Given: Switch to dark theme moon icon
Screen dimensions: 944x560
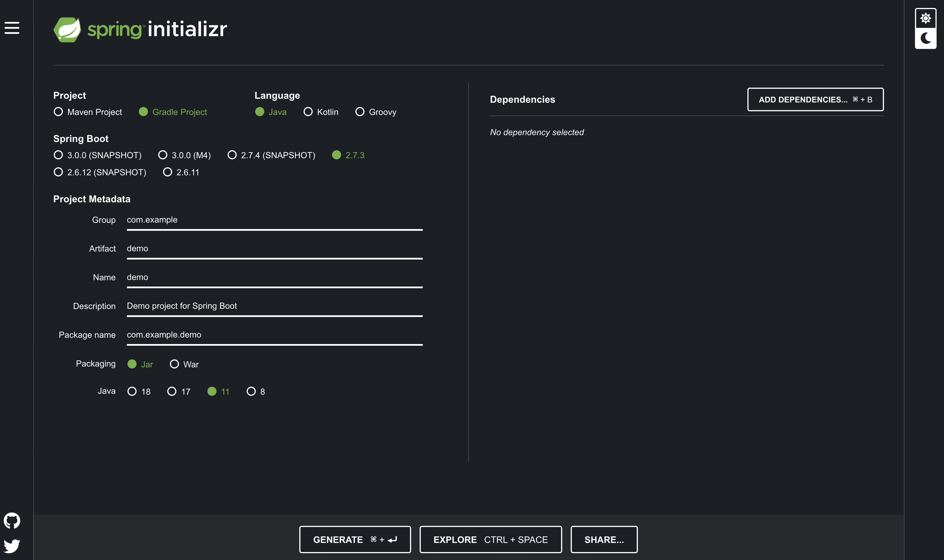Looking at the screenshot, I should 925,38.
